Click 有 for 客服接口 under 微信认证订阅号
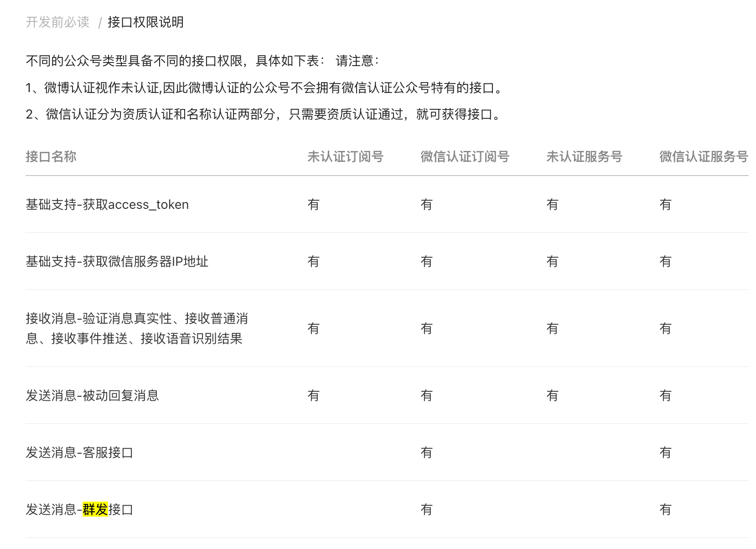This screenshot has height=549, width=756. 426,452
